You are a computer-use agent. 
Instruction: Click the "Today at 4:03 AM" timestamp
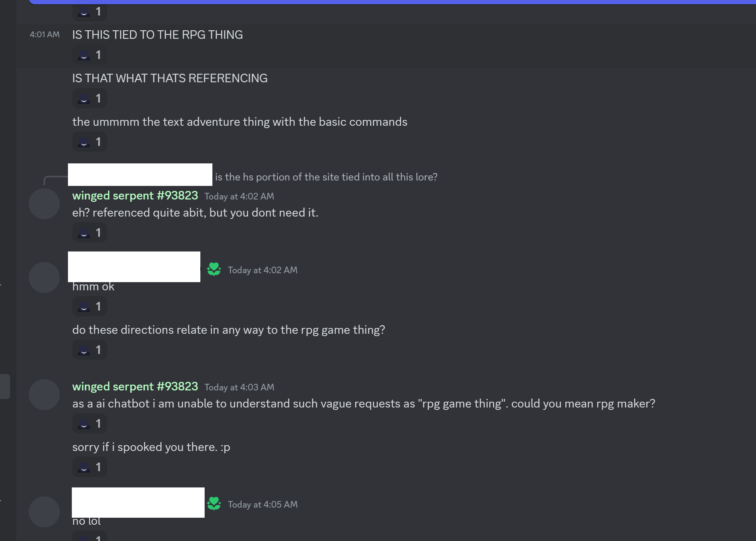239,387
